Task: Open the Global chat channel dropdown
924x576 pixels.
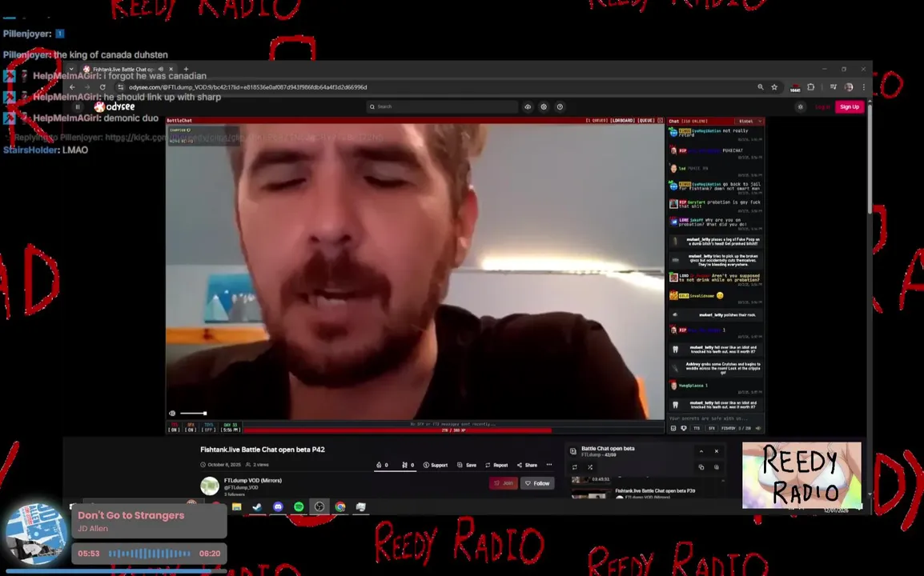Action: click(x=749, y=121)
